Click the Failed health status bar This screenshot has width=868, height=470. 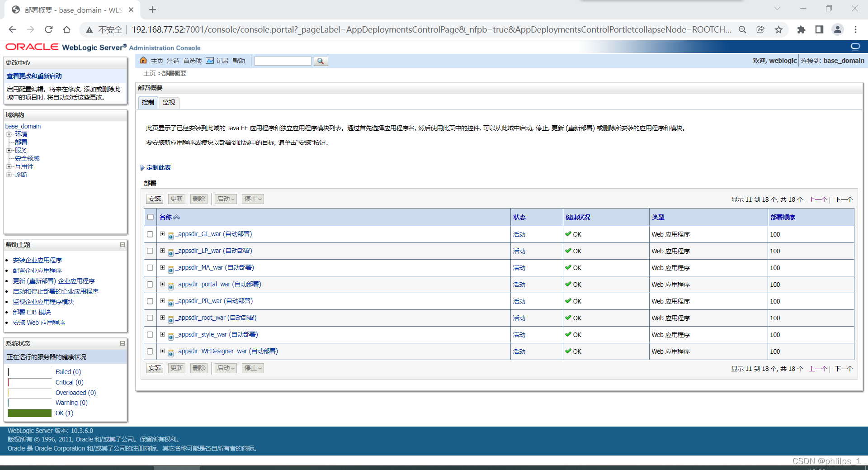[x=30, y=372]
